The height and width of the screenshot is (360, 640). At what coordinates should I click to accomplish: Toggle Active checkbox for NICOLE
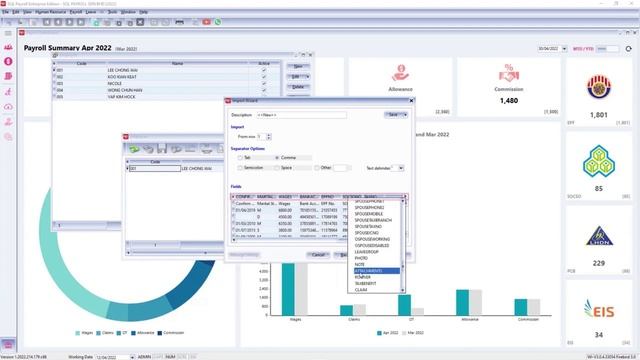pos(264,83)
